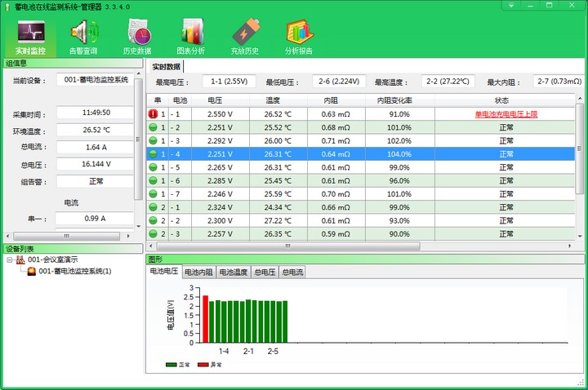Screen dimensions: 588x390
Task: Switch to the 电池内阻 chart tab
Action: (198, 272)
